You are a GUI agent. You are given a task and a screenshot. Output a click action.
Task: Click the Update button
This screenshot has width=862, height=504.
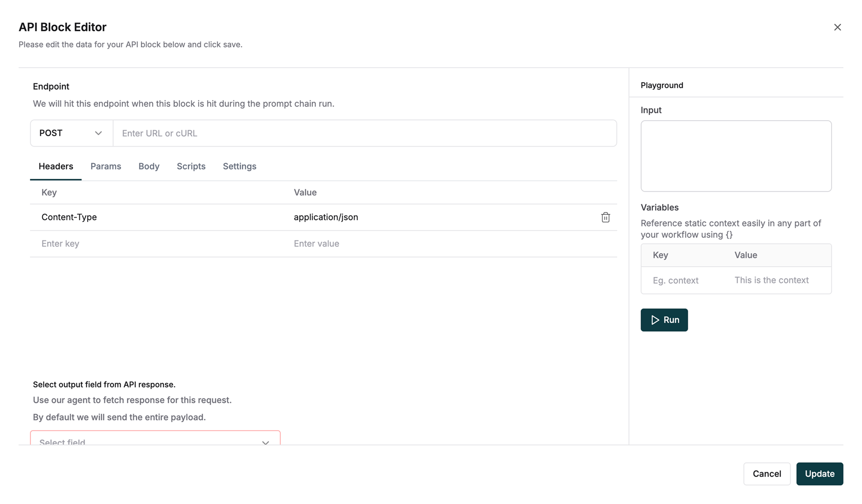(x=819, y=474)
